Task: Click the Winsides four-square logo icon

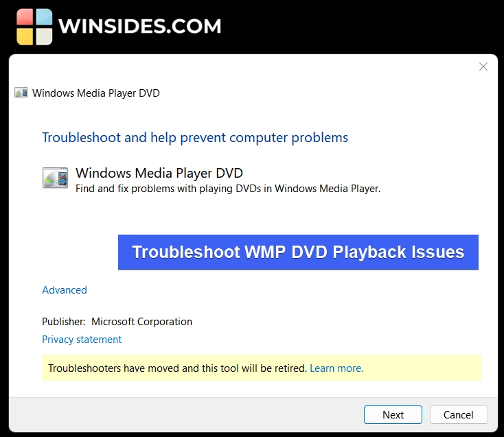Action: pos(34,27)
